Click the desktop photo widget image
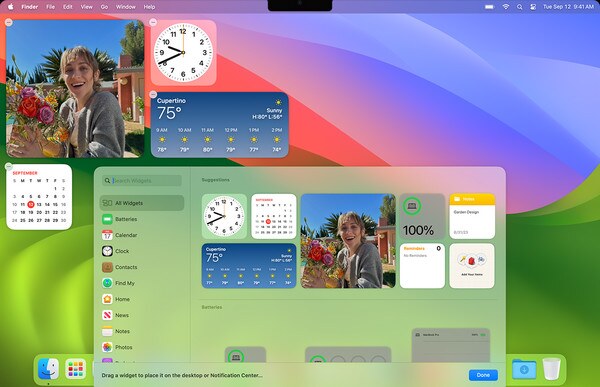This screenshot has width=600, height=387. tap(75, 89)
